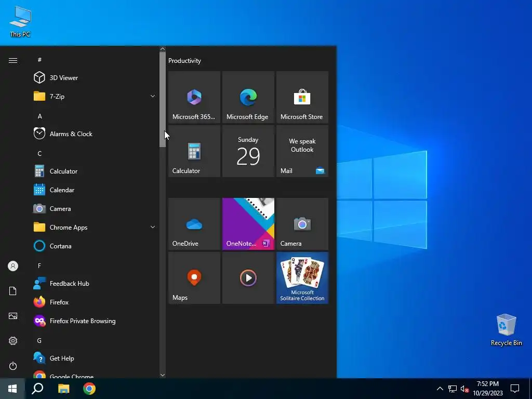The height and width of the screenshot is (399, 532).
Task: Open the network icon in system tray
Action: click(453, 389)
